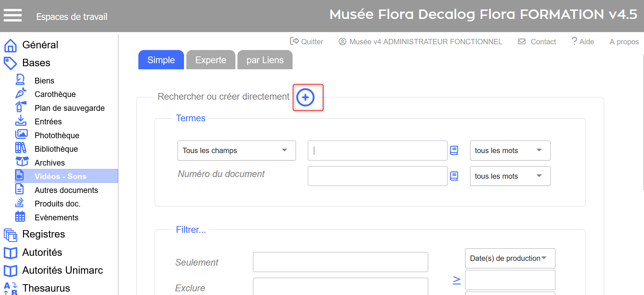The height and width of the screenshot is (295, 644).
Task: Expand the Tous les champs dropdown
Action: tap(236, 150)
